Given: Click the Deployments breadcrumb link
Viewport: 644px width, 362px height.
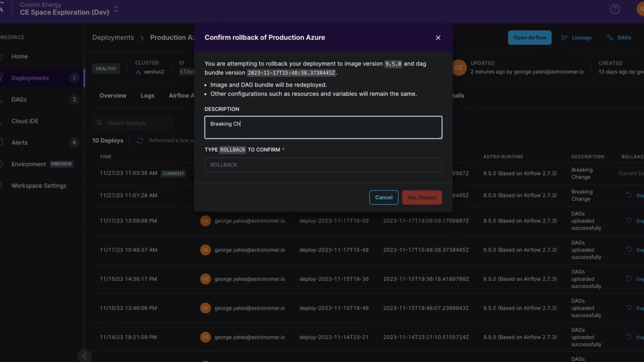Looking at the screenshot, I should click(113, 38).
